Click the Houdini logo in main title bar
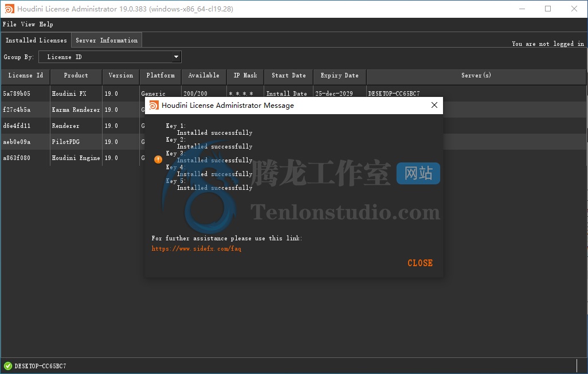Screen dimensions: 588x374 click(9, 9)
